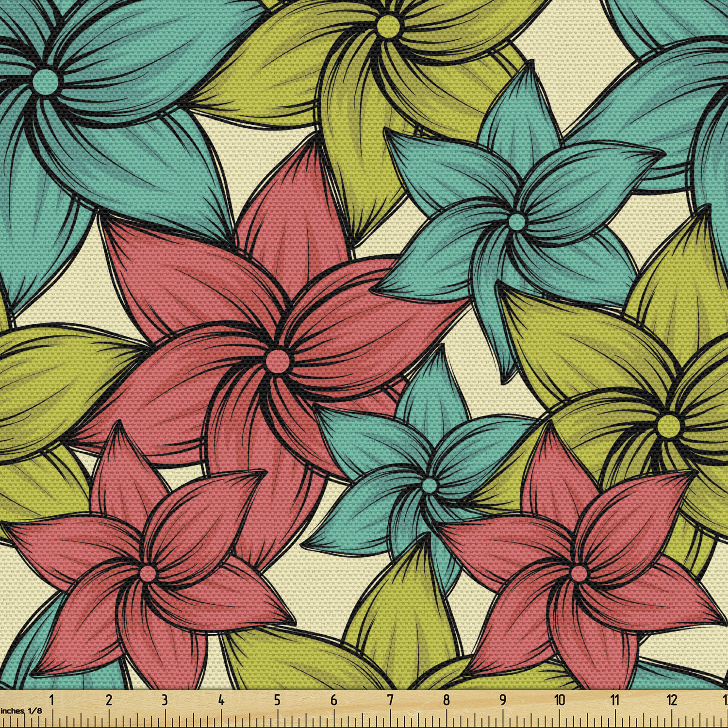Click the "inches 1/8" ruler label

(21, 711)
